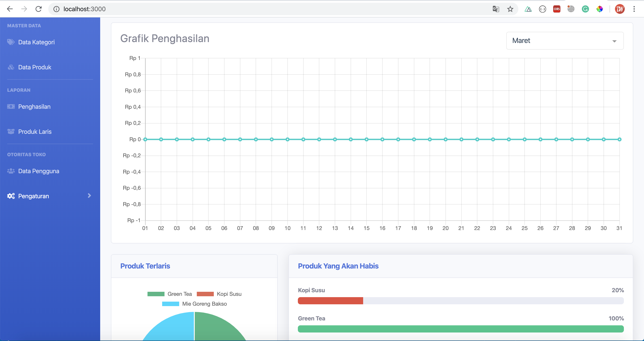Go to the Penghasilan report

(x=34, y=107)
